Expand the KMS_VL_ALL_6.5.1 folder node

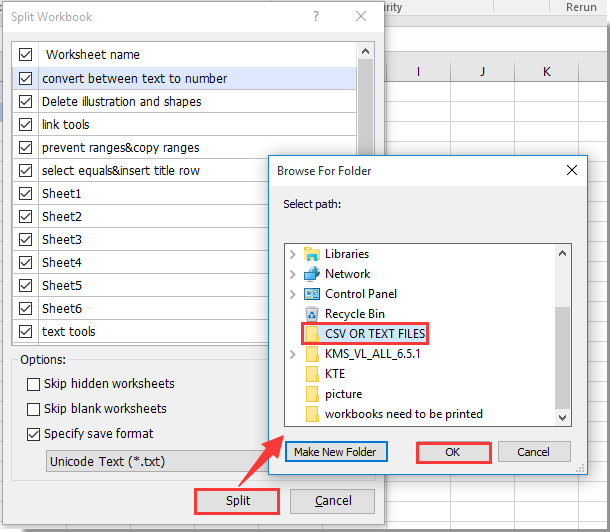[x=293, y=354]
